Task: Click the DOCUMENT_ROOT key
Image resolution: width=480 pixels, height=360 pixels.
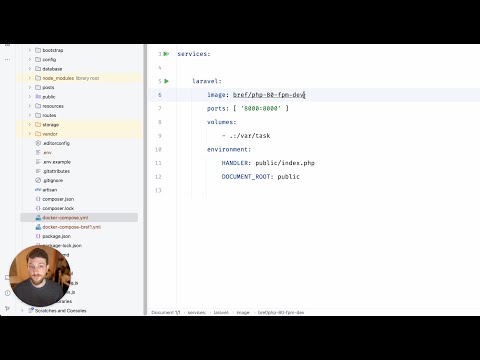Action: pos(247,177)
